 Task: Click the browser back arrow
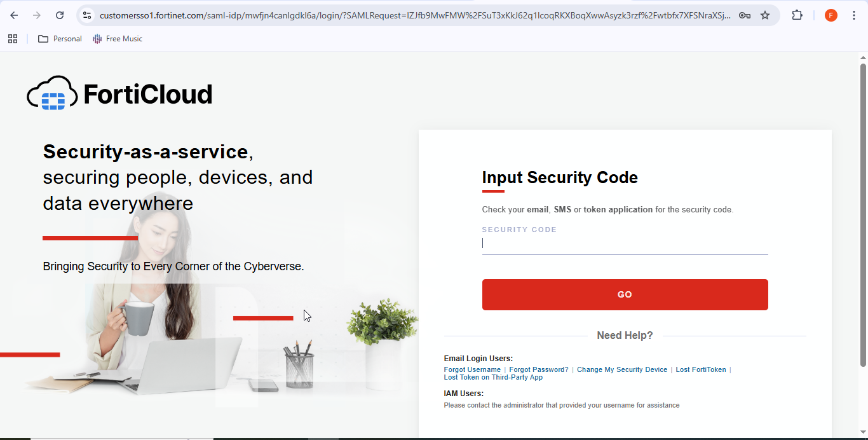click(14, 15)
